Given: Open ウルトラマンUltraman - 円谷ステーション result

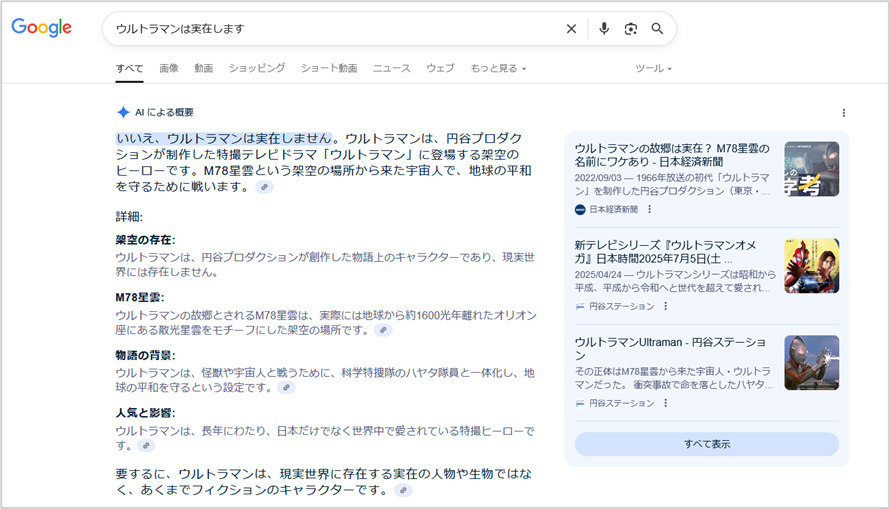Looking at the screenshot, I should tap(670, 348).
